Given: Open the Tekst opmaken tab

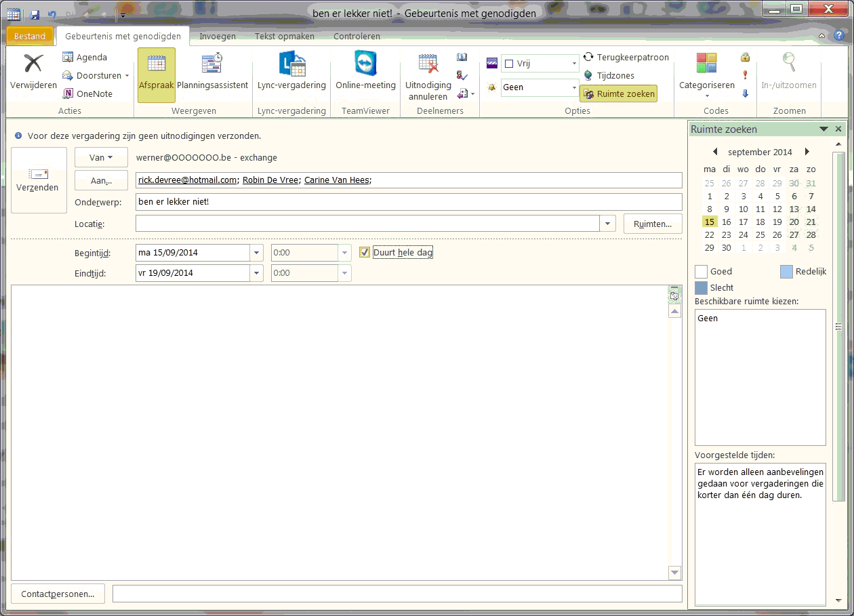Looking at the screenshot, I should (x=285, y=36).
